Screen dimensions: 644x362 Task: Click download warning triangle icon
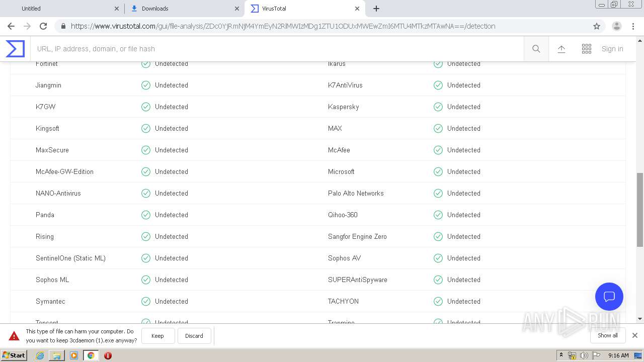pos(14,336)
